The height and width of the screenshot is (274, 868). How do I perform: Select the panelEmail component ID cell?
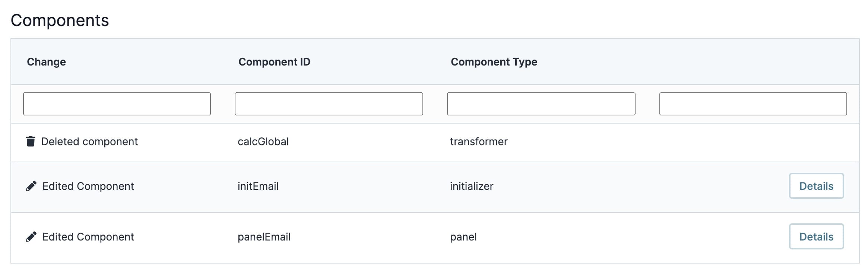(264, 237)
